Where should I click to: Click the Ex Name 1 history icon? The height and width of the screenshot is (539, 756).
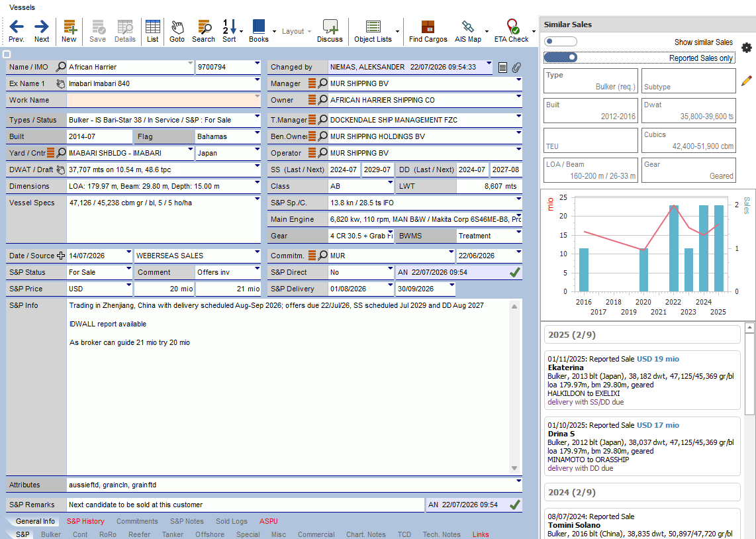click(x=61, y=83)
